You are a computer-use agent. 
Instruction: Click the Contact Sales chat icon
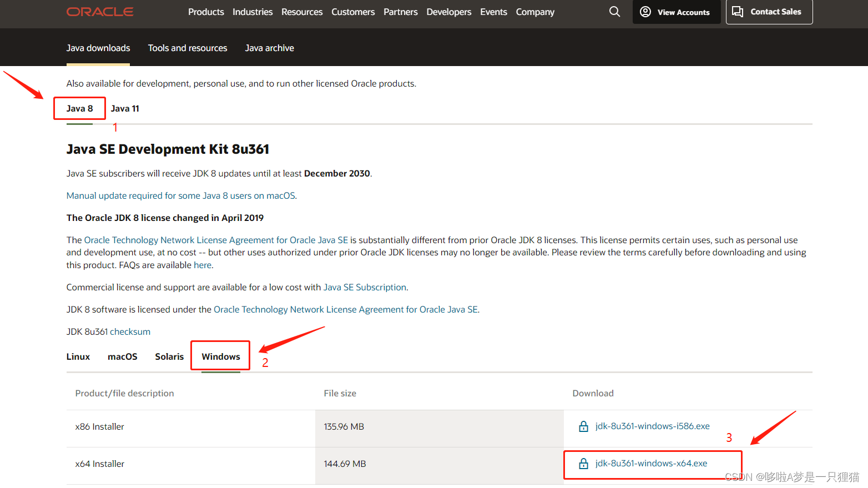738,12
